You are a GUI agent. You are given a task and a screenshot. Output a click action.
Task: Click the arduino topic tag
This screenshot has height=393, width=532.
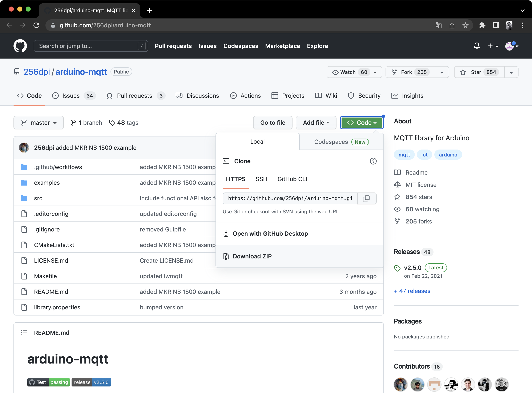448,155
